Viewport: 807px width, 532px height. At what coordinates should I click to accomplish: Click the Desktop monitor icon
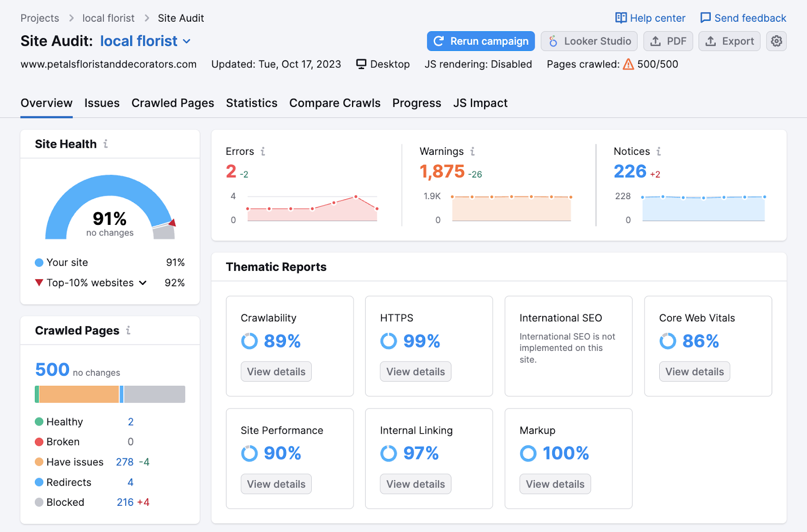point(361,64)
